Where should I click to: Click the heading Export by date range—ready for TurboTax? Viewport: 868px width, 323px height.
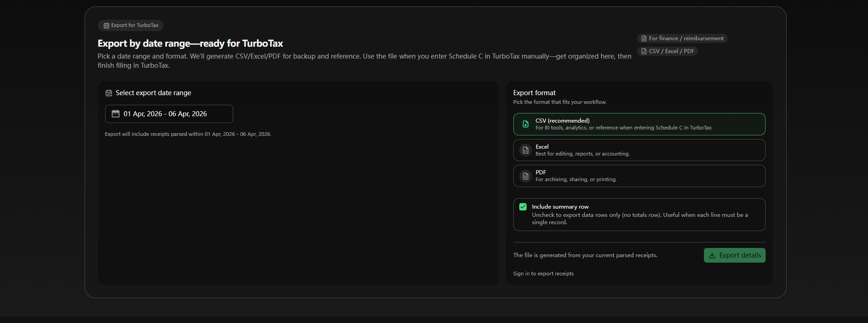click(190, 43)
